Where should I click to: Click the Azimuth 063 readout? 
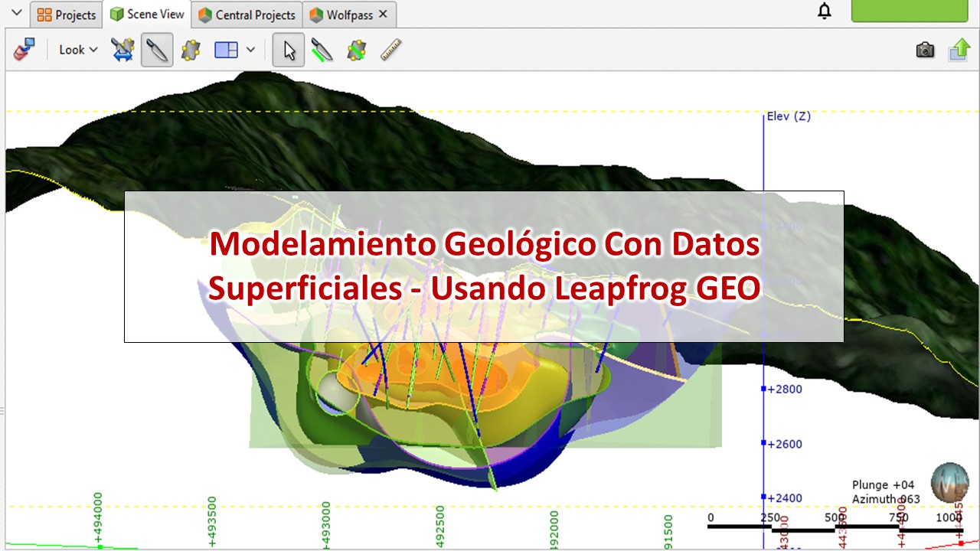(x=886, y=499)
